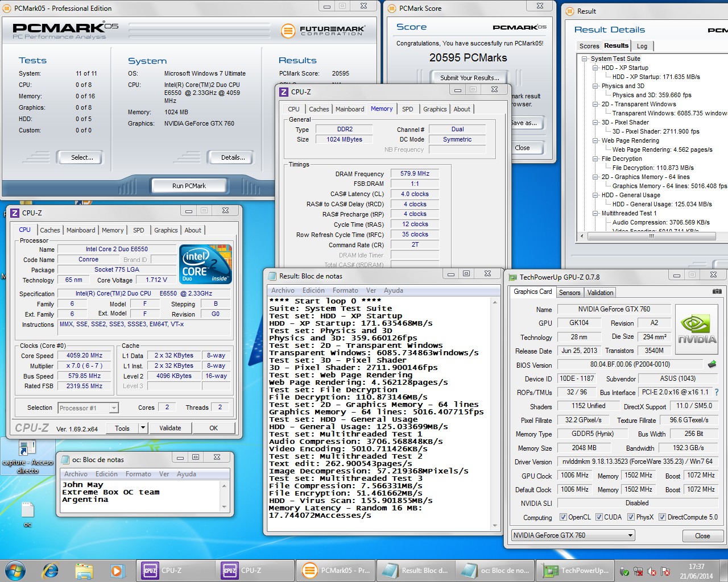The image size is (728, 582).
Task: Toggle the DirectCompute 5.0 checkbox
Action: pos(662,517)
